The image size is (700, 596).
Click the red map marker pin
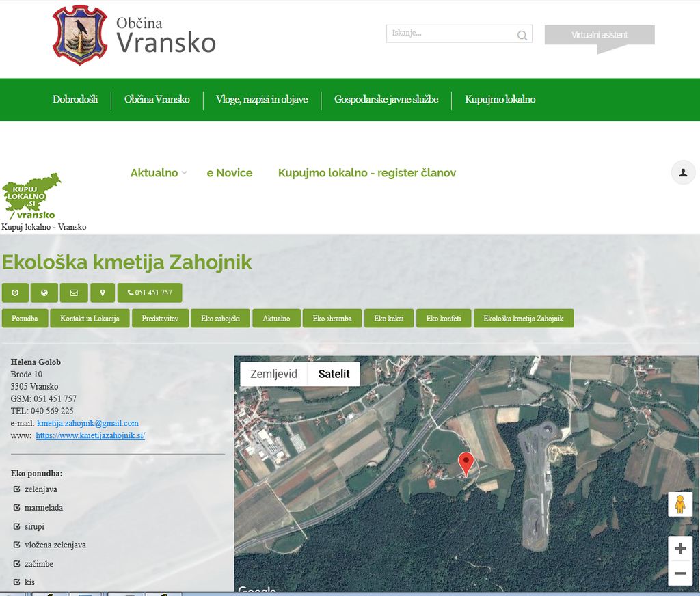(x=466, y=463)
